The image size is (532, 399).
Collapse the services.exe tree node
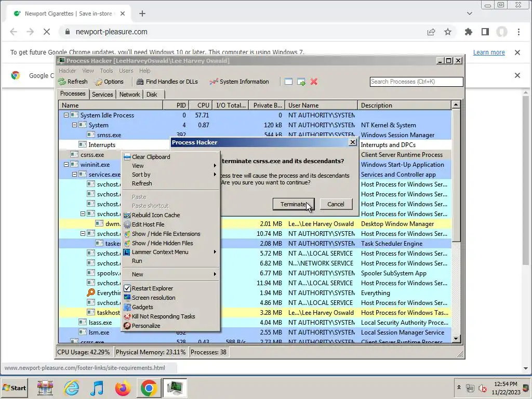click(x=74, y=175)
